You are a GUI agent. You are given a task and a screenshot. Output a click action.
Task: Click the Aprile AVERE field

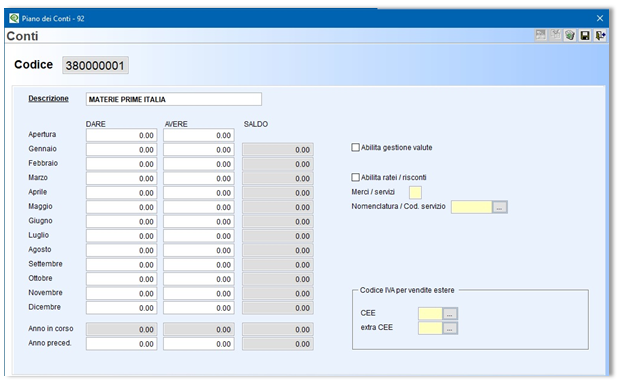tap(198, 193)
